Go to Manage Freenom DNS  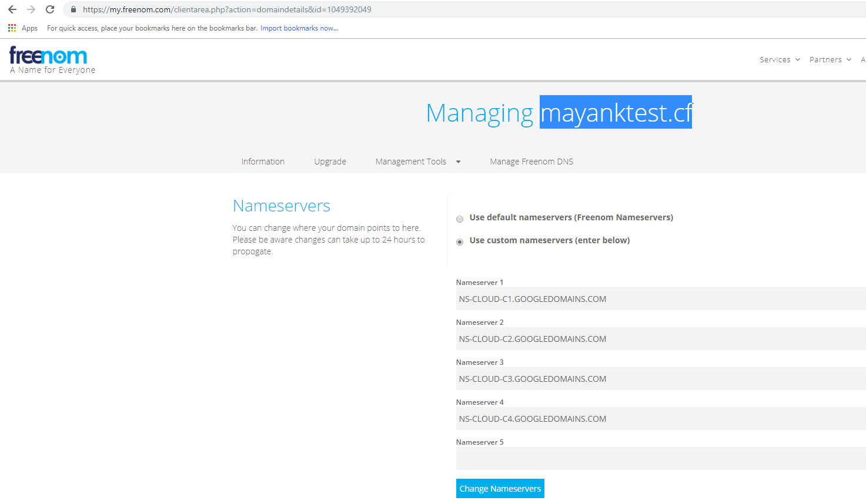coord(531,162)
